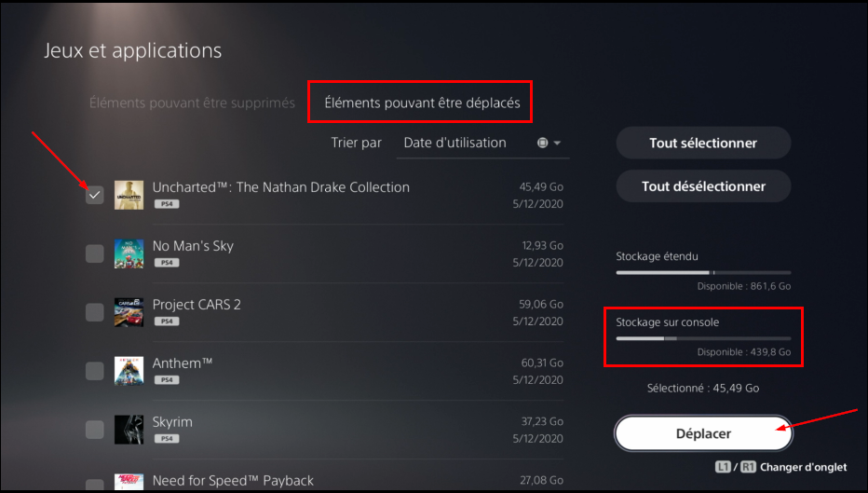Check the No Man's Sky checkbox
This screenshot has width=868, height=493.
[x=95, y=253]
